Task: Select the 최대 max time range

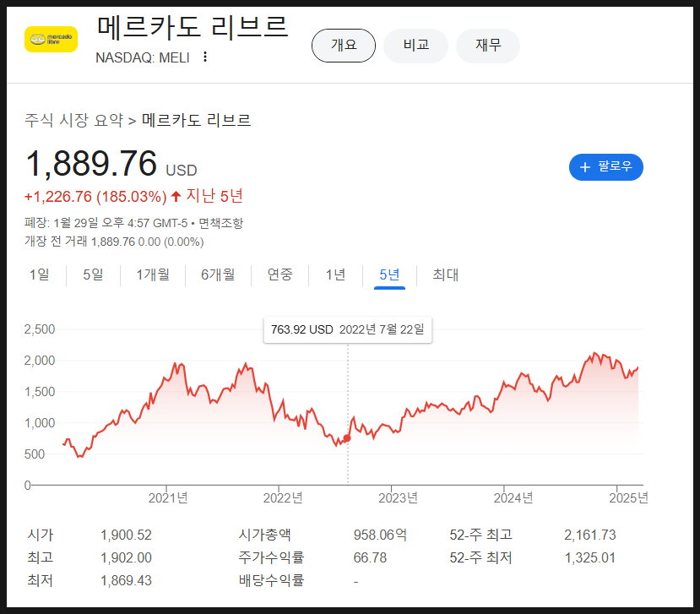Action: (x=446, y=274)
